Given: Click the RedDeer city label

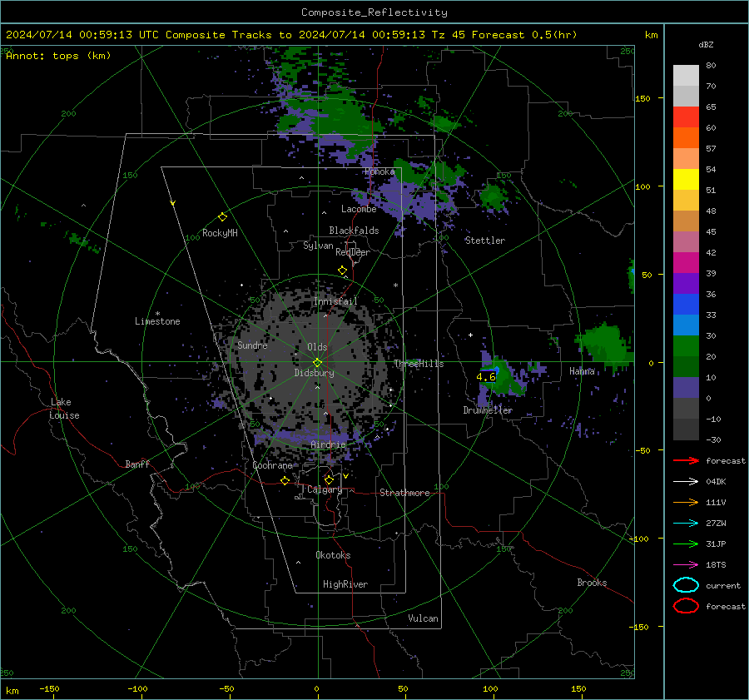Looking at the screenshot, I should [x=353, y=252].
